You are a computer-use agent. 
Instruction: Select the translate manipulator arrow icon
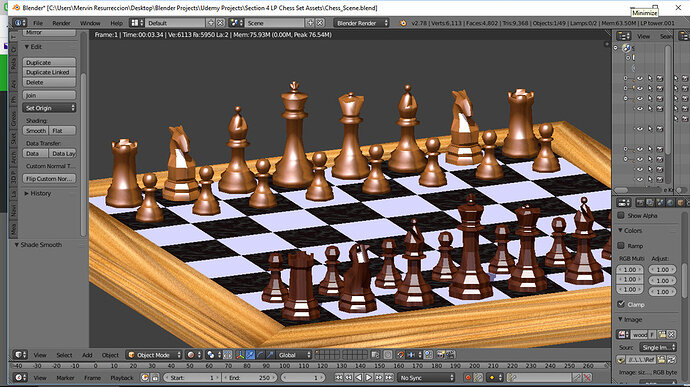click(x=250, y=354)
